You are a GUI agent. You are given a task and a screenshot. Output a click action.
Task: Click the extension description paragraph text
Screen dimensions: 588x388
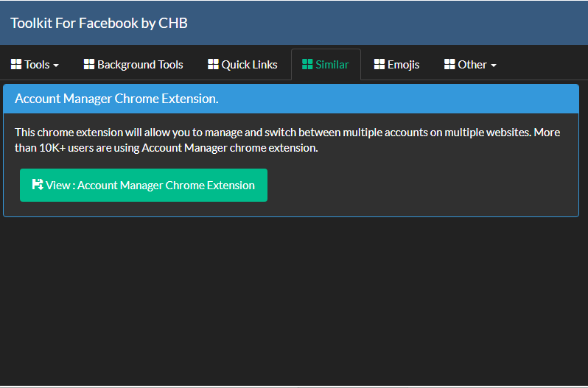pyautogui.click(x=287, y=140)
